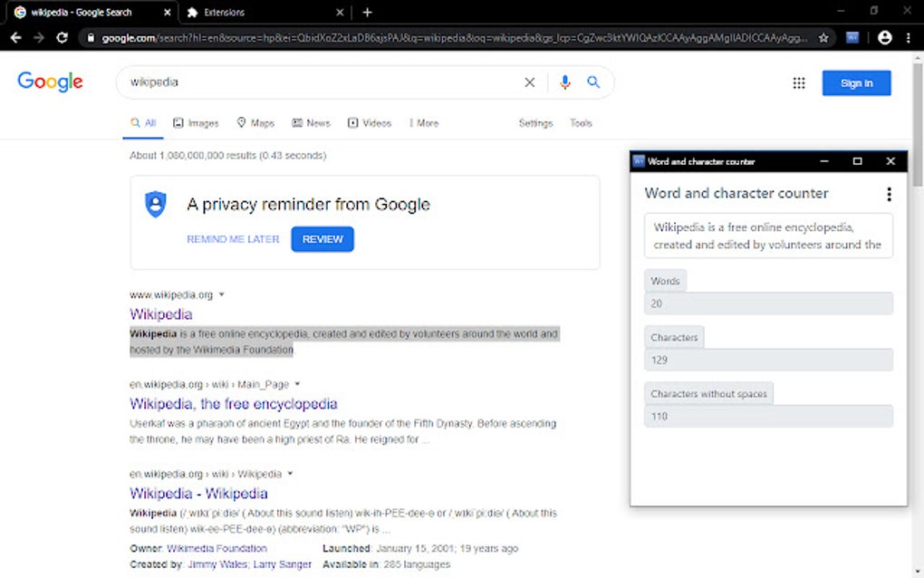Click the voice search microphone icon
The image size is (924, 578).
[565, 82]
